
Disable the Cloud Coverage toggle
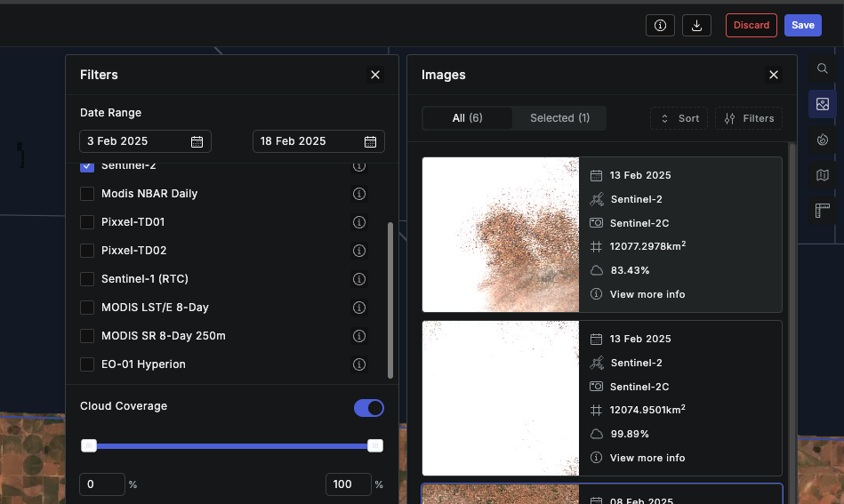369,408
